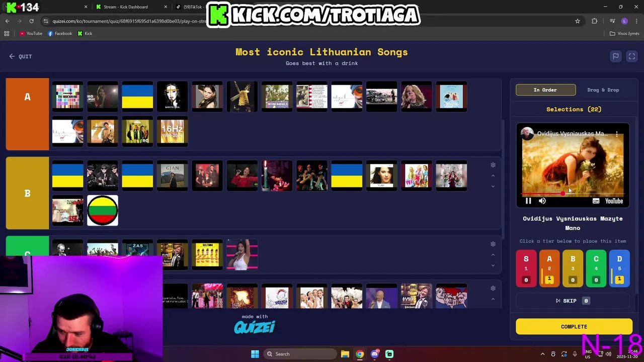
Task: Open the flag report icon
Action: (615, 56)
